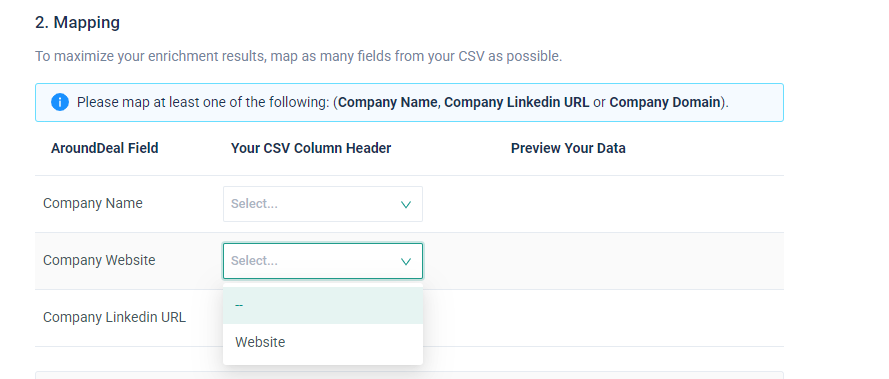Click the chevron arrow in the Company Website select

point(406,261)
